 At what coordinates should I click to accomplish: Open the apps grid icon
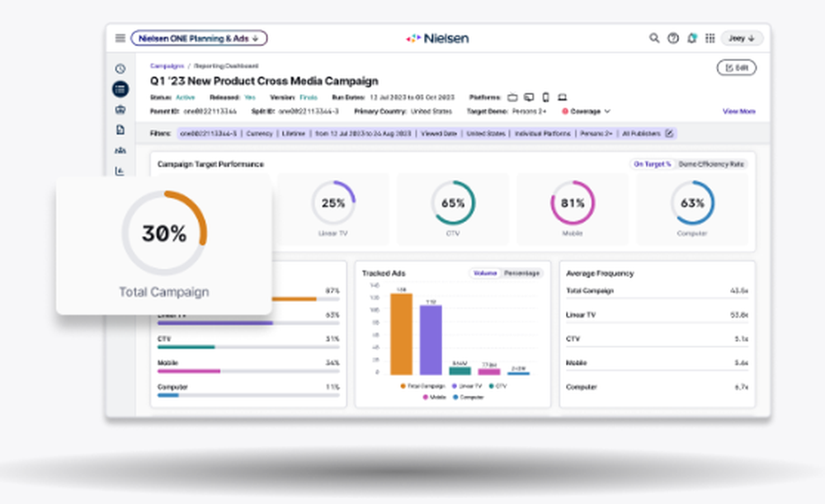click(x=709, y=38)
